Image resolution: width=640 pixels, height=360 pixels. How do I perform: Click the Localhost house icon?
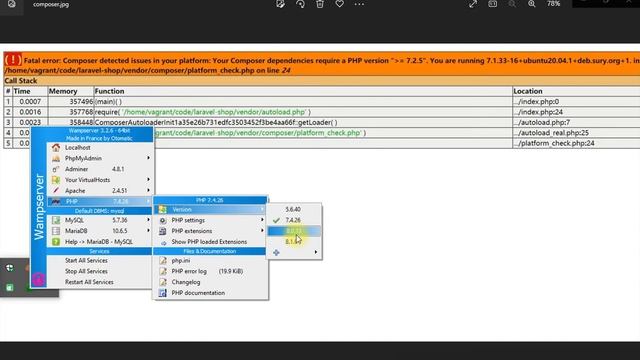click(56, 147)
